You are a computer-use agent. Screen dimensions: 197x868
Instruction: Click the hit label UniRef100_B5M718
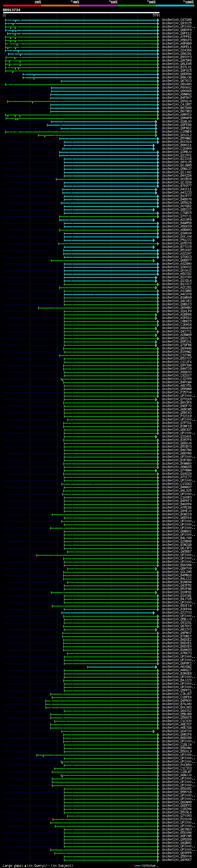point(177,792)
